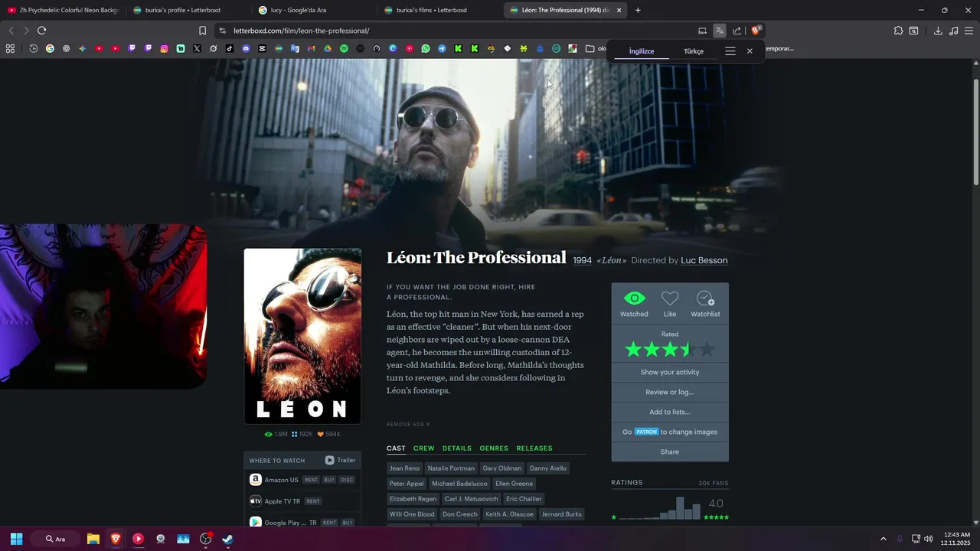Open the Gmail bookmark icon

[x=311, y=48]
